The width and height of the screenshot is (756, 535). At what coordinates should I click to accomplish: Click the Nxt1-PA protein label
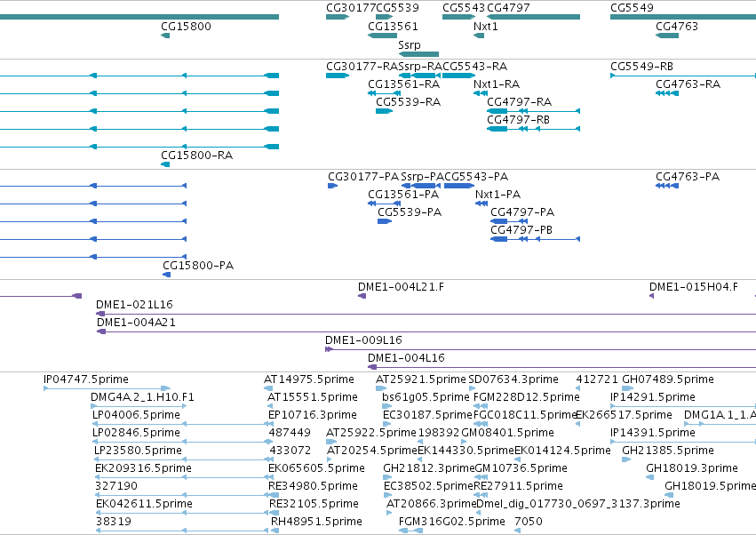(497, 195)
